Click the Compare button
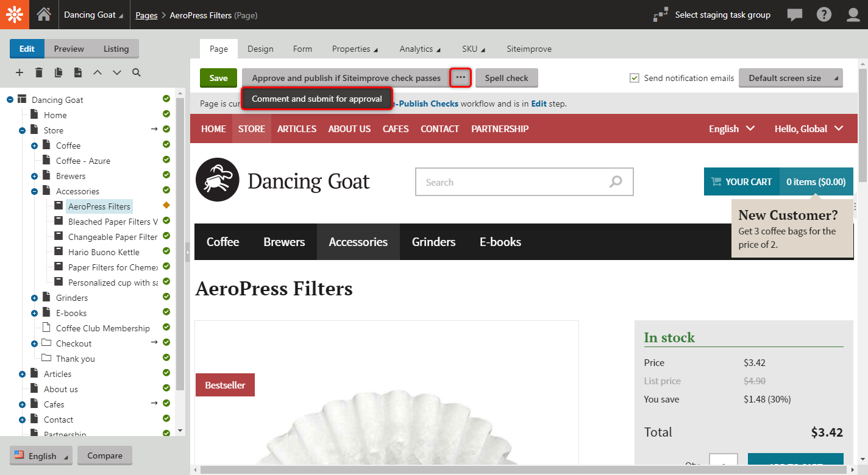Screen dimensions: 868x475 105,456
